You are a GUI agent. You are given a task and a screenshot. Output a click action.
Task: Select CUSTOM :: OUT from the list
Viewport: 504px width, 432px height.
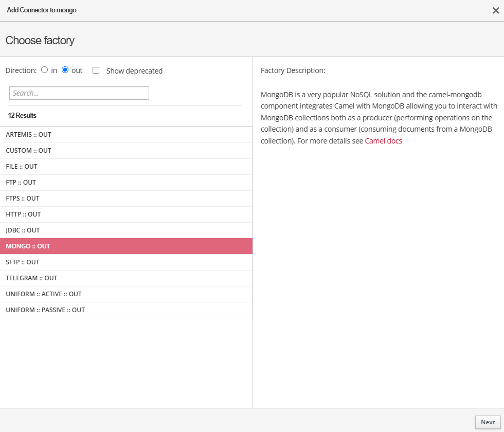(x=29, y=151)
